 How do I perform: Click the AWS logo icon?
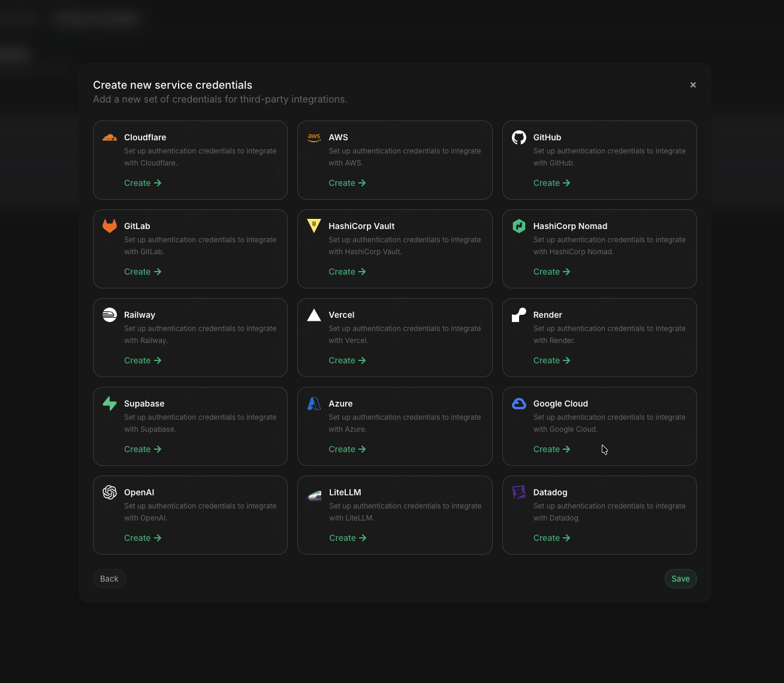[x=314, y=137]
